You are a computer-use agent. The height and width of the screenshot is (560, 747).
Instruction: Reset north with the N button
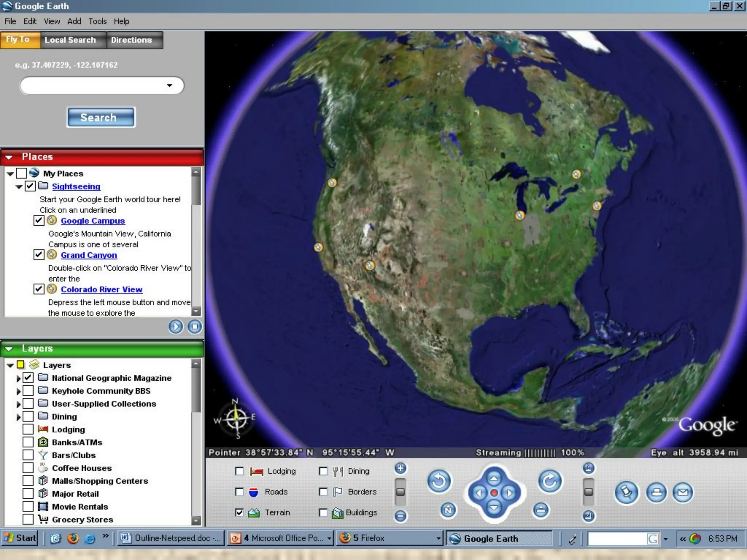(x=448, y=510)
